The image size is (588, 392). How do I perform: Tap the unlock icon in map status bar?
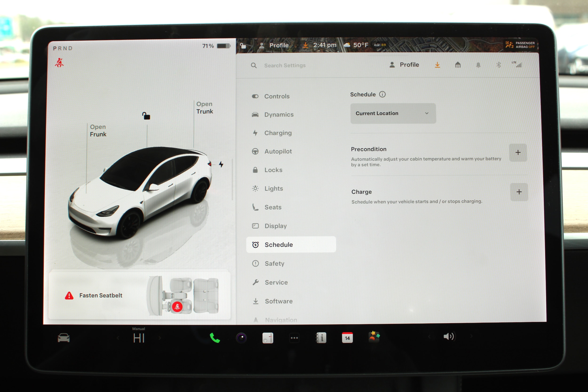243,46
